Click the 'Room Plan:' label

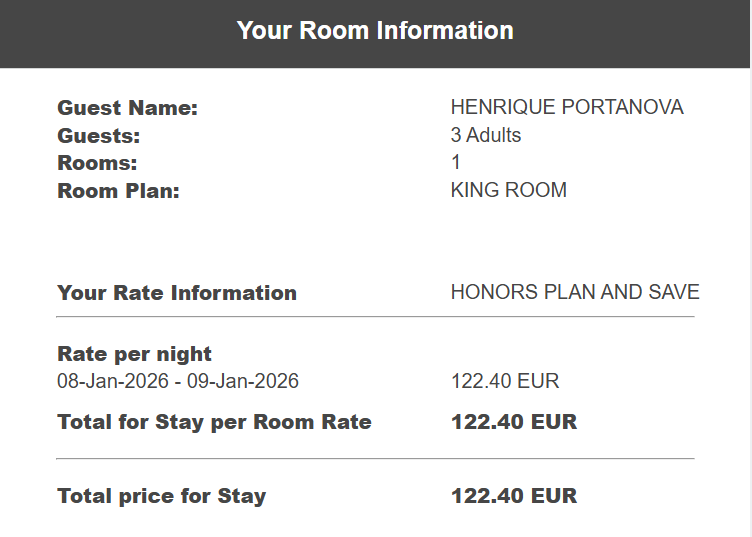point(118,190)
